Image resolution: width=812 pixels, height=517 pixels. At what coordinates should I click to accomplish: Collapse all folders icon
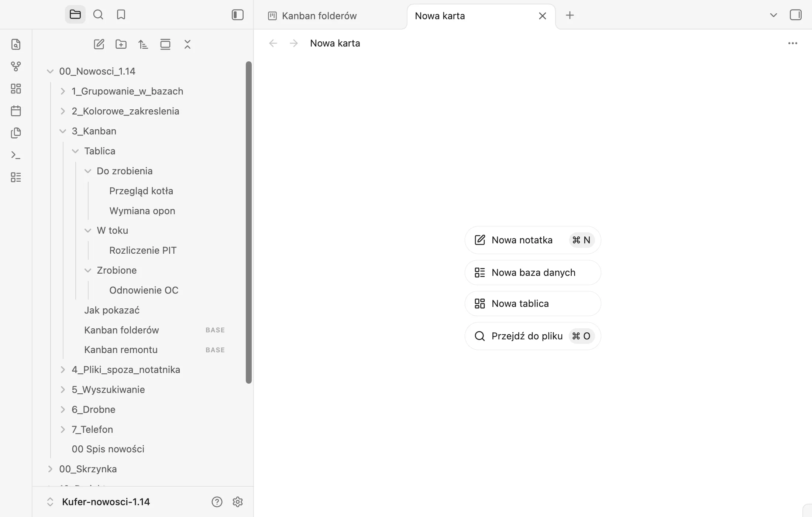coord(187,44)
